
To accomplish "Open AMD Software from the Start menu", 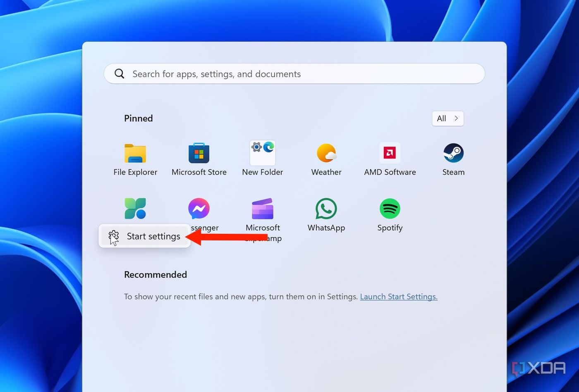I will tap(390, 153).
